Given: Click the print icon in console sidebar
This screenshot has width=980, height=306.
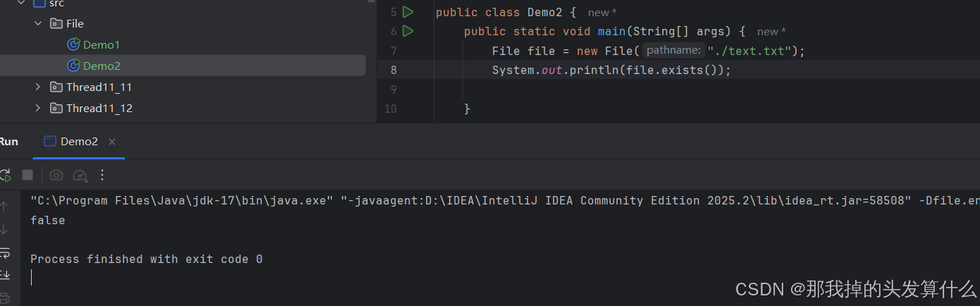Looking at the screenshot, I should (4, 298).
